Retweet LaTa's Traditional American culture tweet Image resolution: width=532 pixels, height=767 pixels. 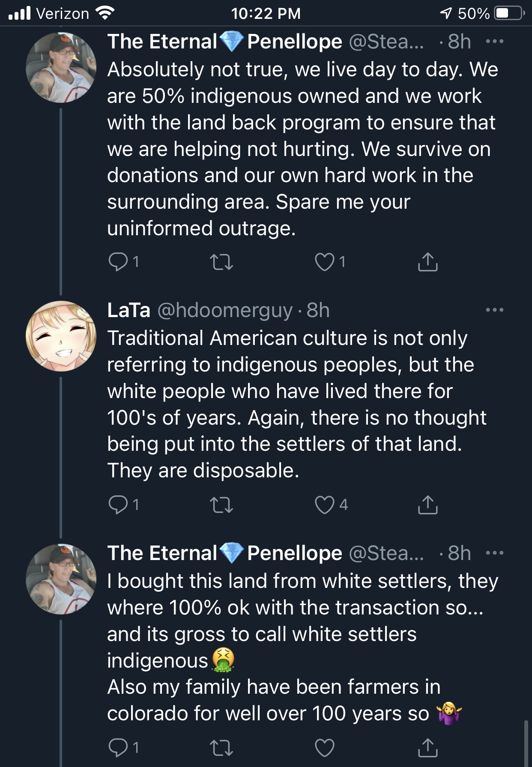pyautogui.click(x=221, y=505)
